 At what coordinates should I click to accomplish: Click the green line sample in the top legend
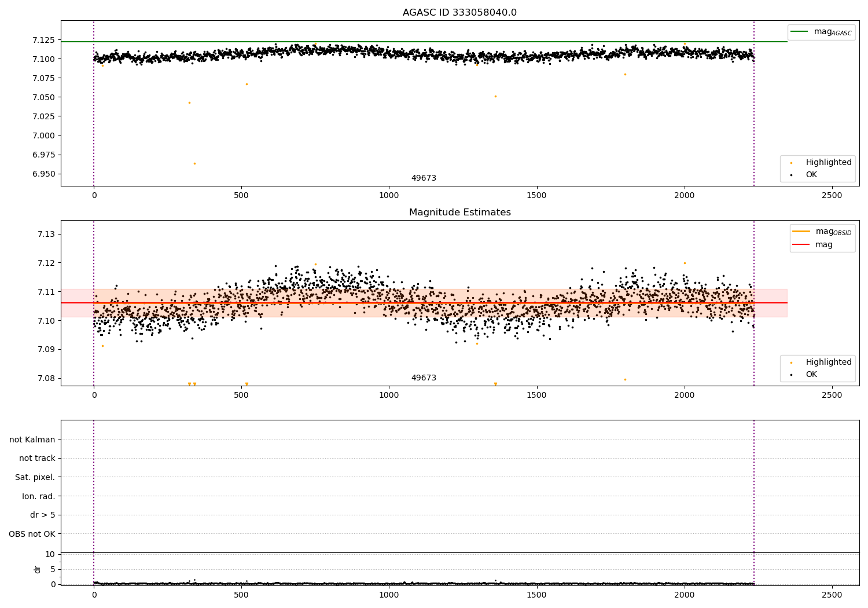pyautogui.click(x=799, y=32)
